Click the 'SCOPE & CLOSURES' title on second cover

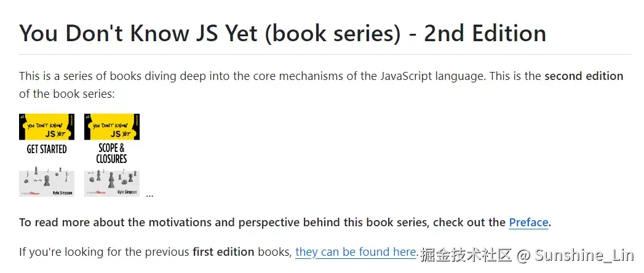[111, 153]
